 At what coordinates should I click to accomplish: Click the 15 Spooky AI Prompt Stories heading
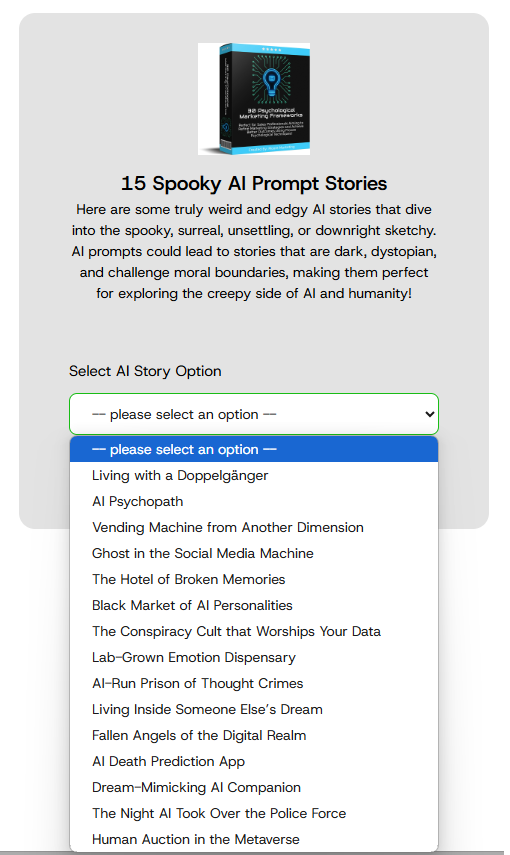254,183
